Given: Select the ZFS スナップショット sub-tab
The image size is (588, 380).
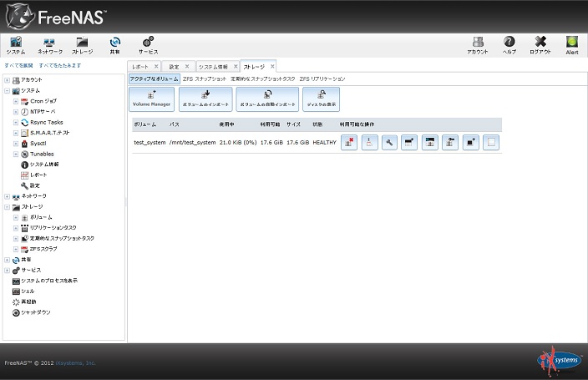Looking at the screenshot, I should tap(205, 79).
